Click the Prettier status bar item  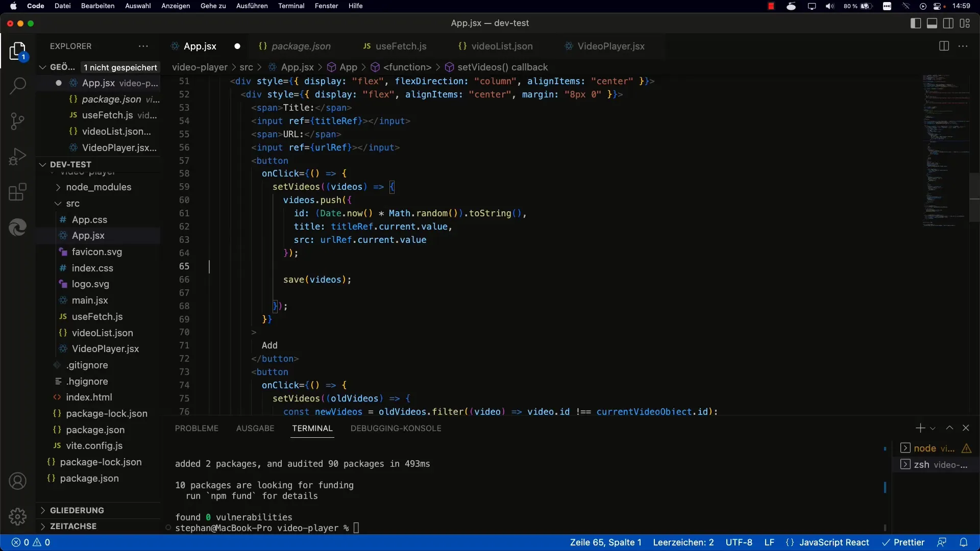pos(903,542)
